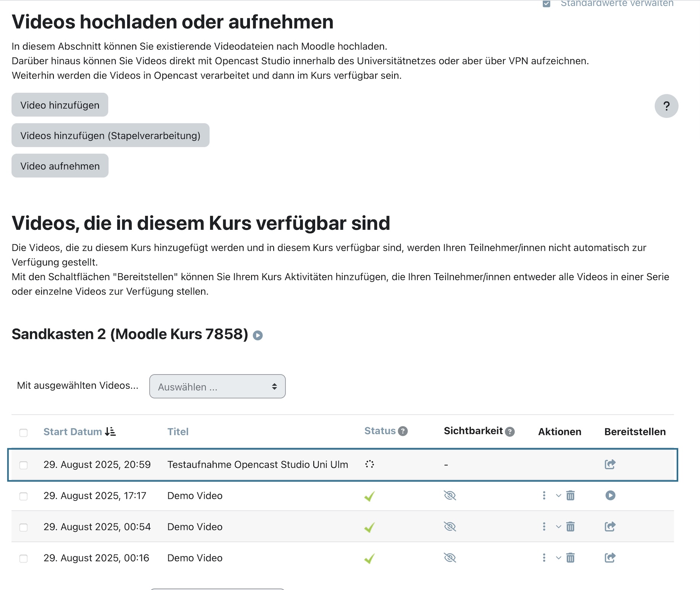700x590 pixels.
Task: Tick checkbox for 00:16 Demo Video row
Action: tap(23, 559)
